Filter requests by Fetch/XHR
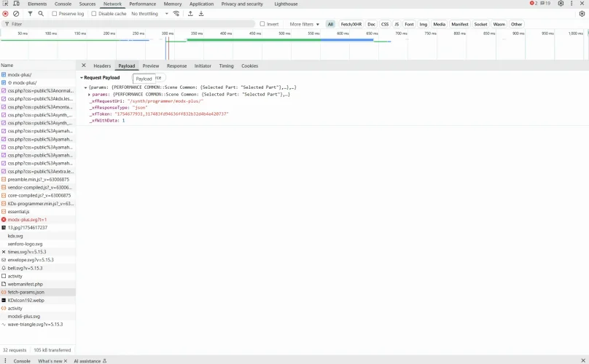Image resolution: width=589 pixels, height=364 pixels. 351,24
